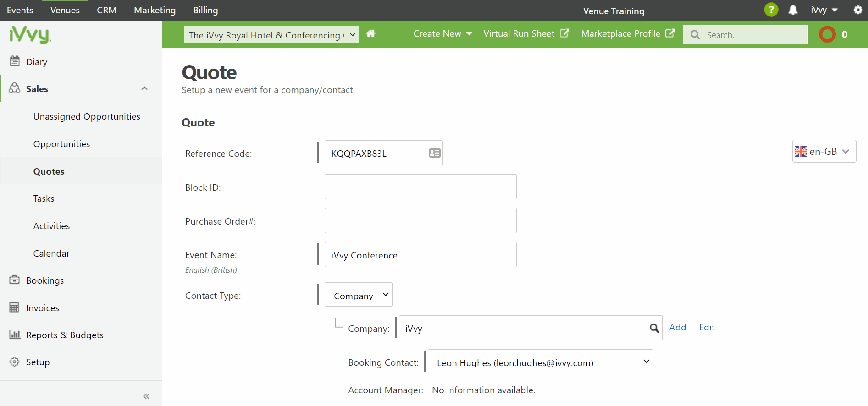Collapse the Sales section chevron
The height and width of the screenshot is (406, 868).
144,88
